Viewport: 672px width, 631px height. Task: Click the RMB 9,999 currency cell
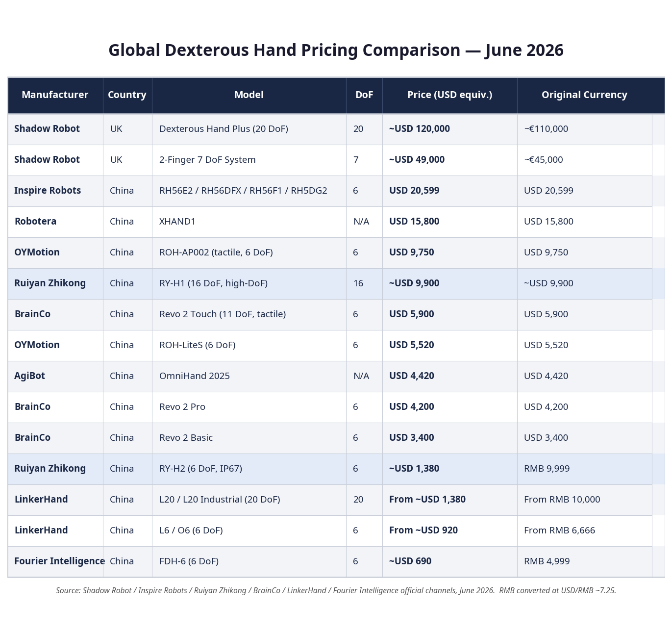pos(584,469)
